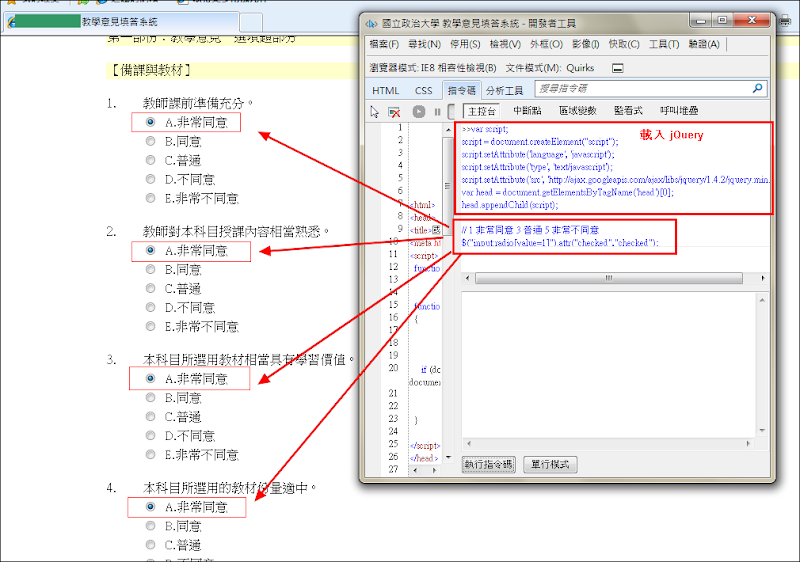Image resolution: width=800 pixels, height=562 pixels.
Task: Select A.非常同意 for question 1
Action: pyautogui.click(x=151, y=122)
